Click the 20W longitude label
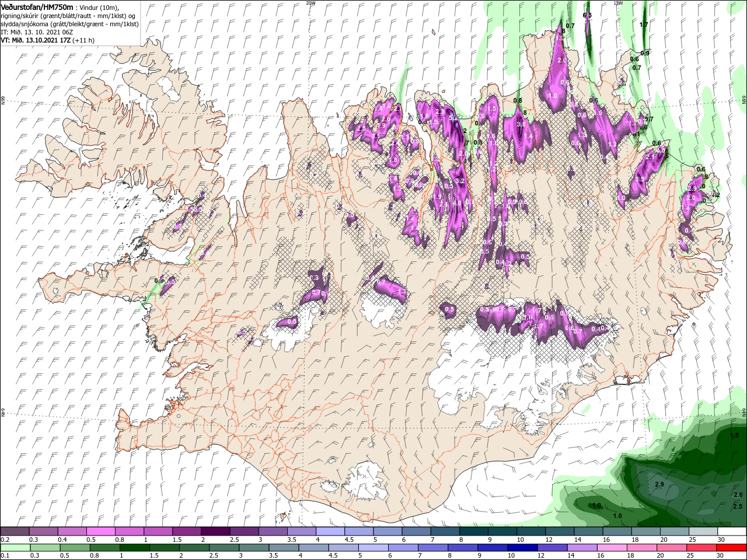747x560 pixels. pyautogui.click(x=311, y=3)
